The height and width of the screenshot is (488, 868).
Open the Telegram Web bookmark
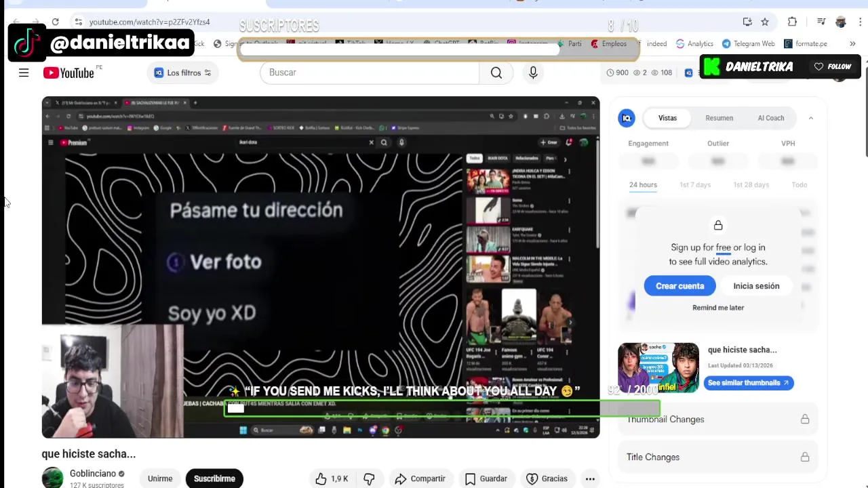click(749, 43)
